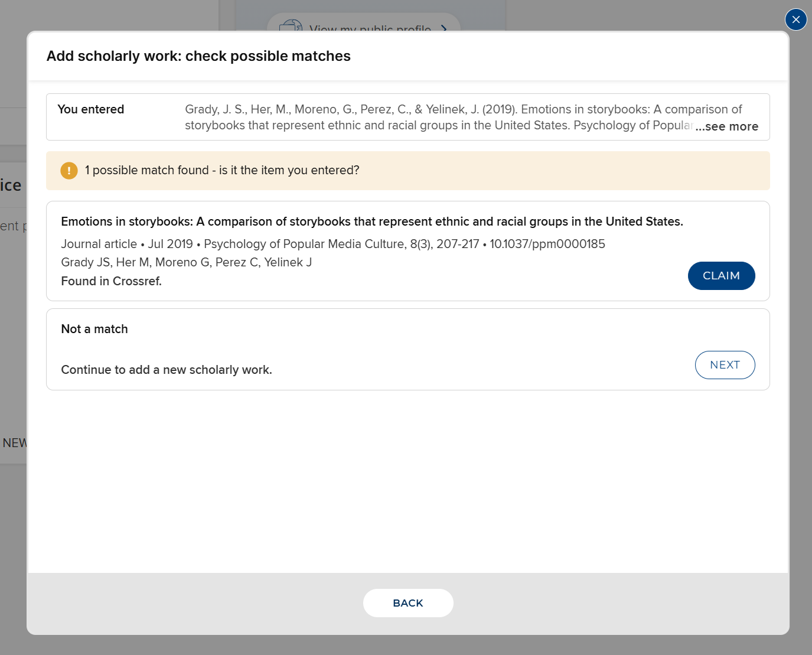
Task: Expand the entered citation with see more
Action: point(727,126)
